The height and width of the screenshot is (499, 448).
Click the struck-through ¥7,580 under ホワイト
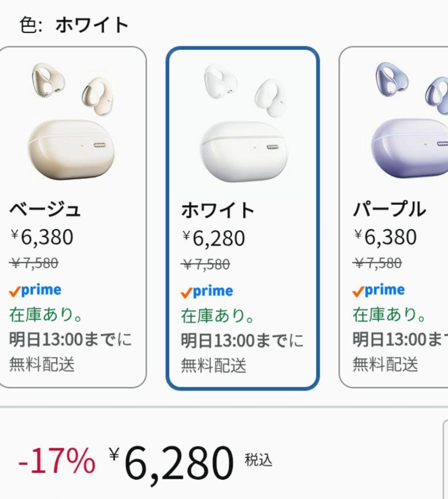pyautogui.click(x=206, y=264)
